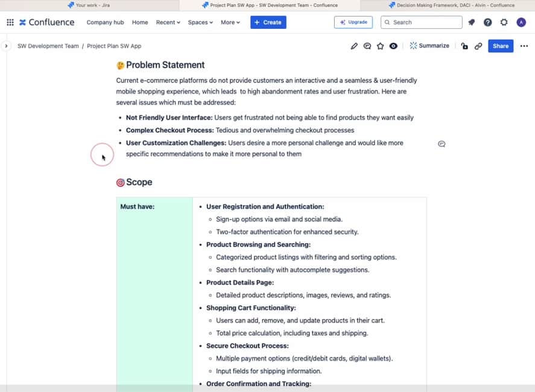The image size is (535, 392).
Task: Click 'Not Friendly User Interface:' bullet text
Action: pos(169,118)
